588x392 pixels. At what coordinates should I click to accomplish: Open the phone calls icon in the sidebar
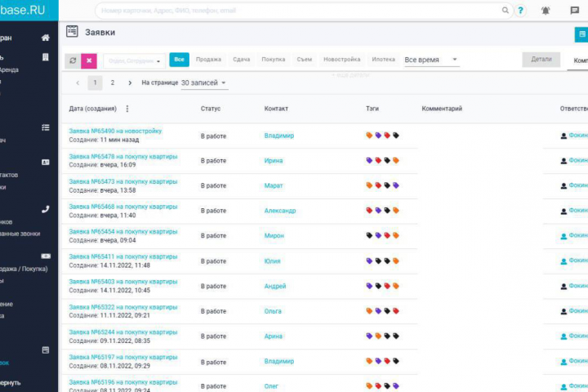(46, 209)
